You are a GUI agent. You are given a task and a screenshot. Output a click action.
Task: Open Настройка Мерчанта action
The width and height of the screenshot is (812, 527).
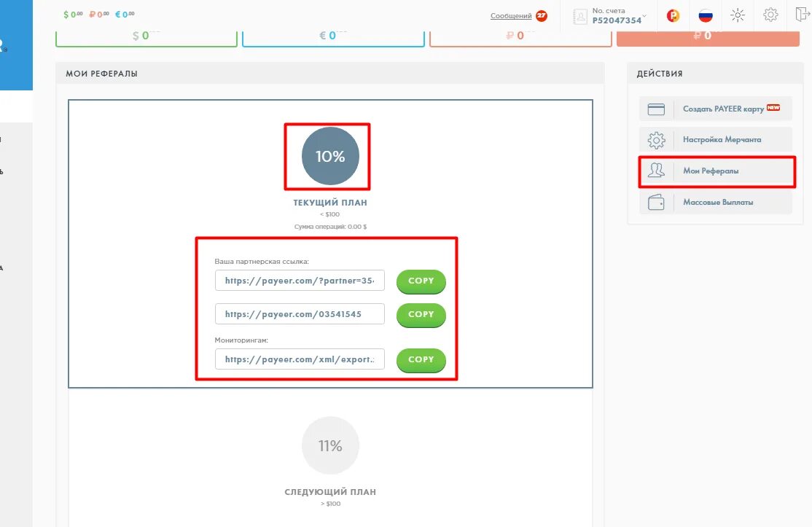tap(715, 140)
